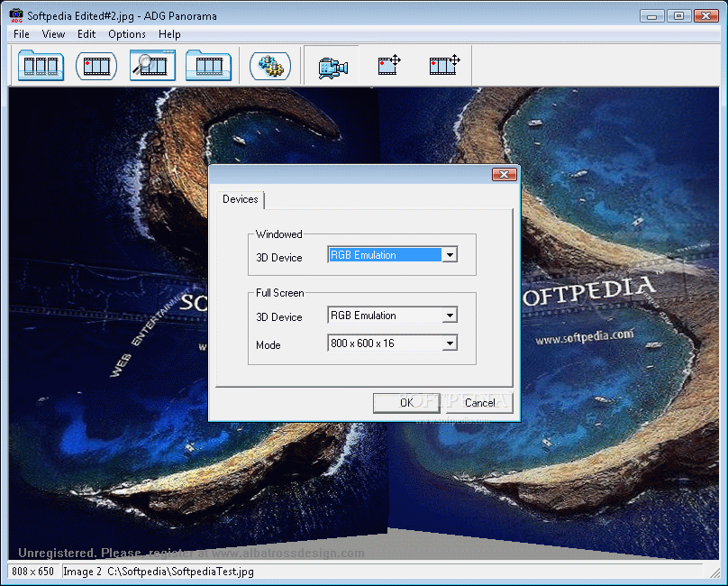Click the window resize grip in status bar

click(714, 572)
